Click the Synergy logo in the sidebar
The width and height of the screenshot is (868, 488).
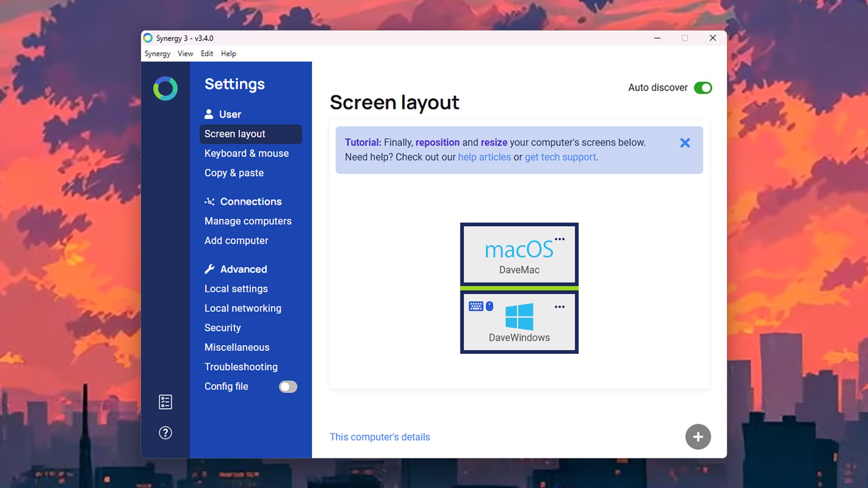(165, 88)
